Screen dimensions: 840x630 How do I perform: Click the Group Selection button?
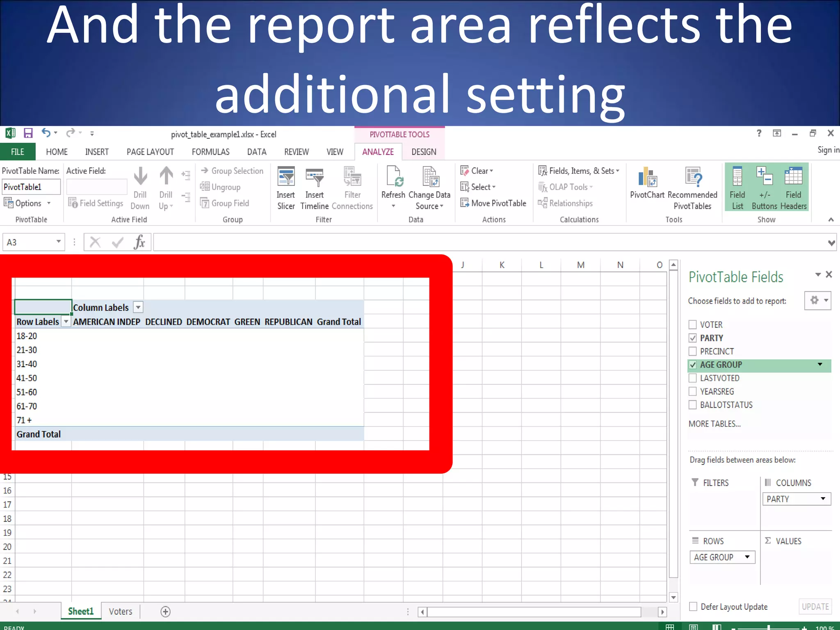(x=232, y=171)
